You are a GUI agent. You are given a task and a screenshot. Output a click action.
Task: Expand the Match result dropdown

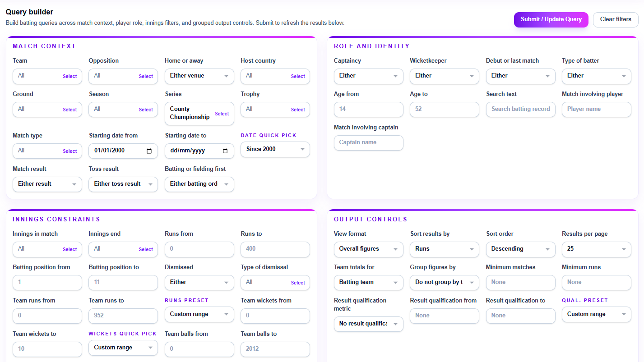click(47, 184)
